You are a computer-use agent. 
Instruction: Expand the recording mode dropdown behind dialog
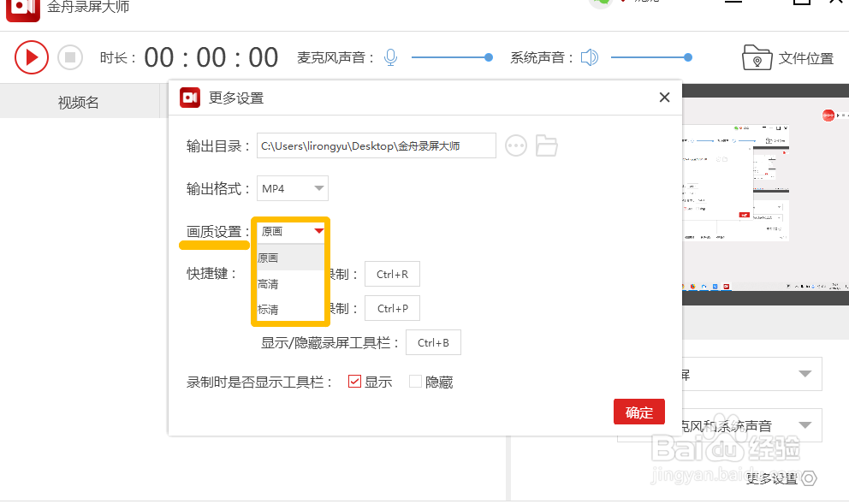[x=804, y=374]
